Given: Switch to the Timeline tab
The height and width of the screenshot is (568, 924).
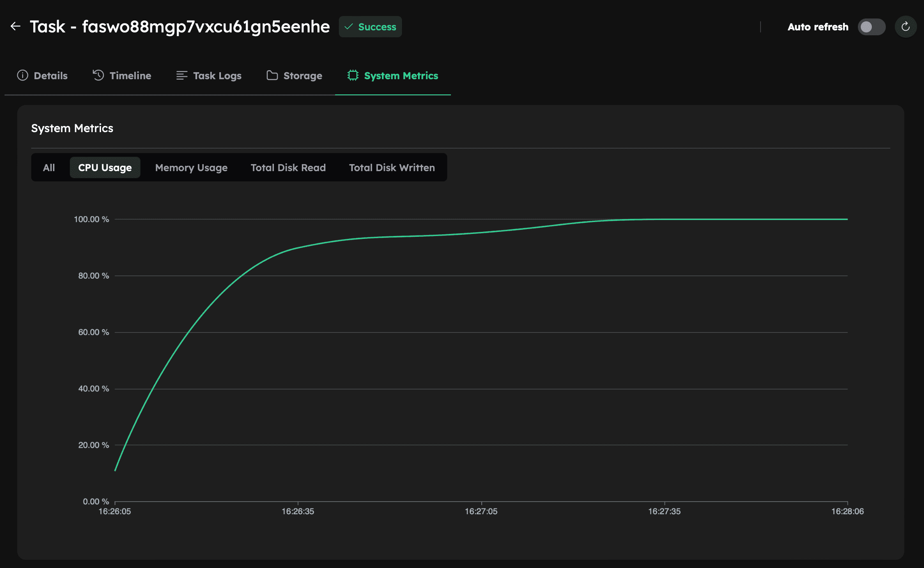Looking at the screenshot, I should point(130,76).
